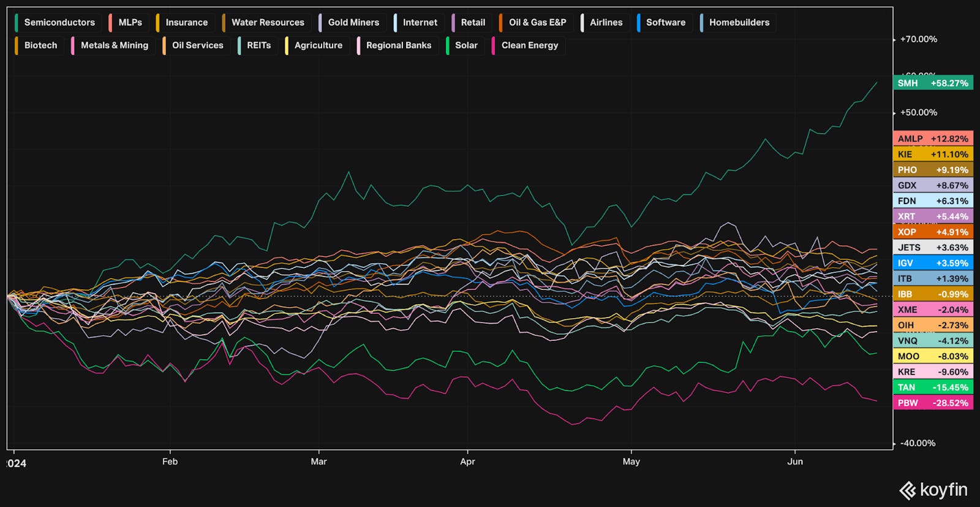
Task: Select the TAN -15.45% price label
Action: click(933, 387)
